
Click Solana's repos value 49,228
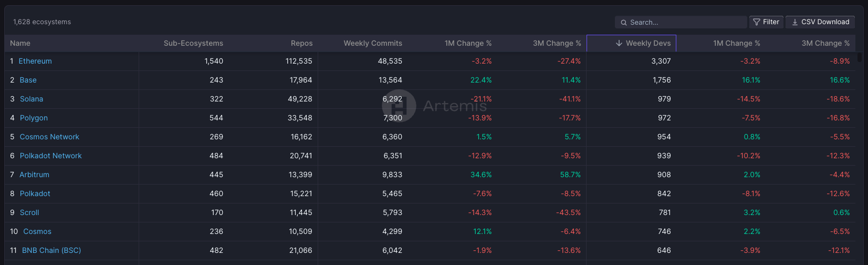click(x=300, y=99)
